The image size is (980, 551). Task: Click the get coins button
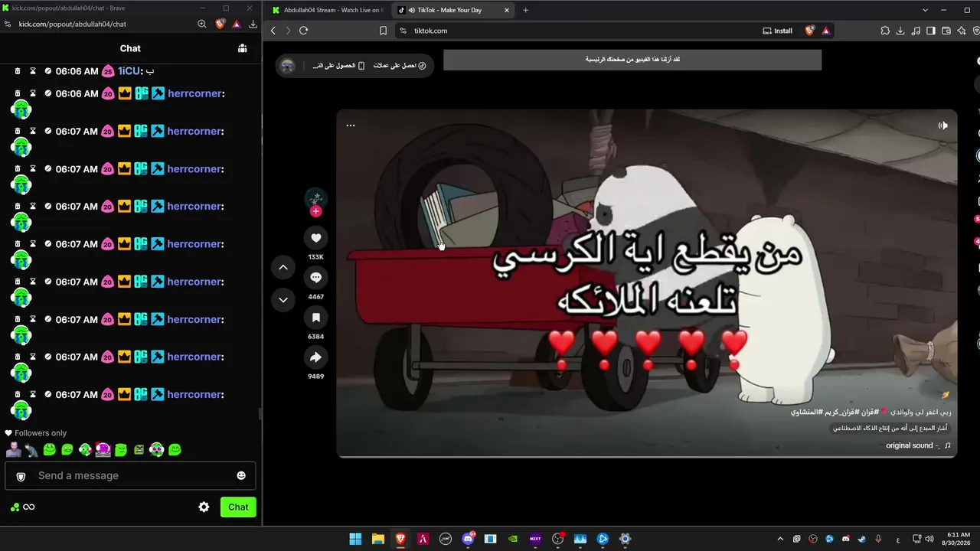pos(400,66)
